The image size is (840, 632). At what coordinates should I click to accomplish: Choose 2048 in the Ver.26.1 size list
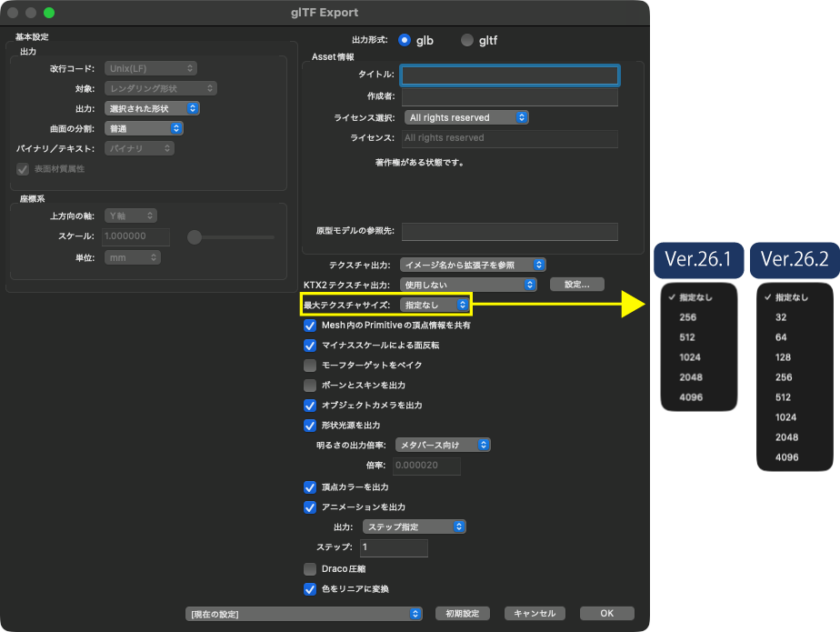(690, 376)
